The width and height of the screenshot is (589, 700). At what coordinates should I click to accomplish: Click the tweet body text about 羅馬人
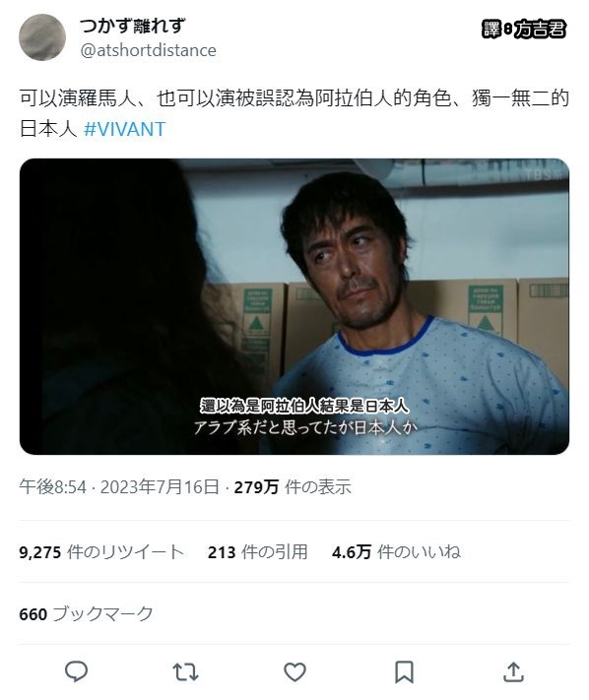tap(294, 113)
